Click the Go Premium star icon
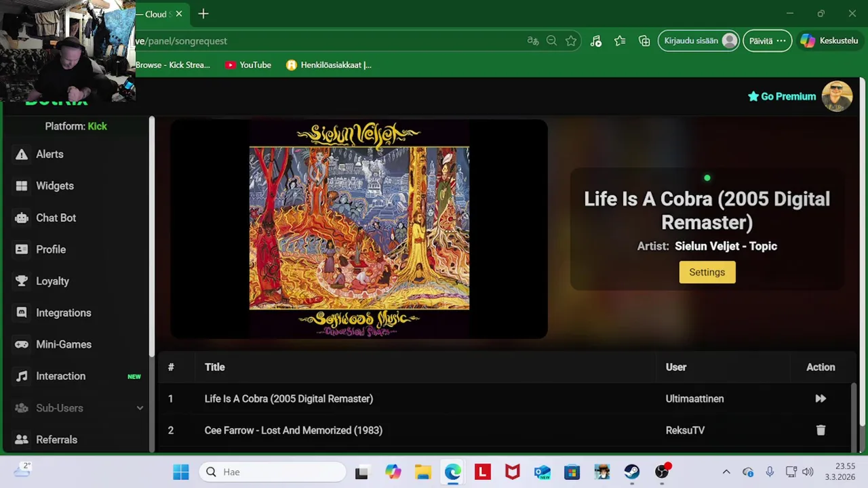The width and height of the screenshot is (868, 488). (753, 96)
